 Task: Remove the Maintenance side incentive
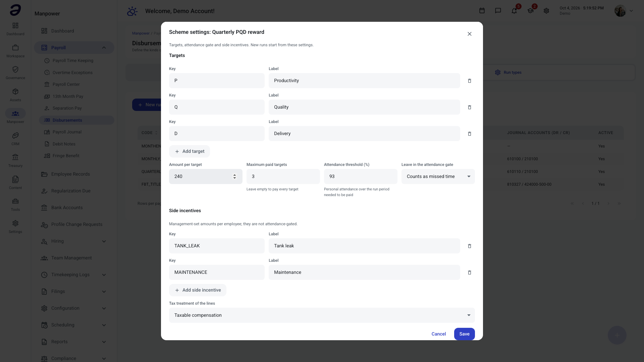pyautogui.click(x=470, y=273)
